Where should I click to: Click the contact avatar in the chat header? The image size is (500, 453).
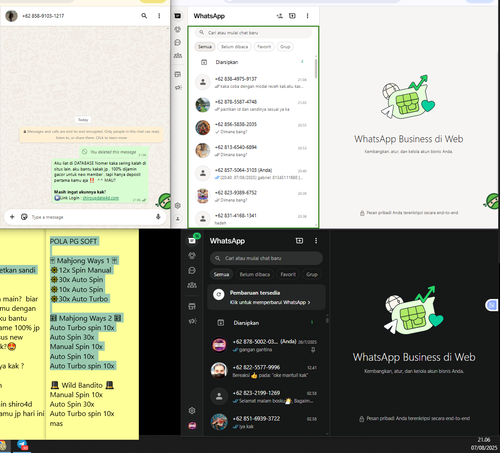(x=11, y=16)
